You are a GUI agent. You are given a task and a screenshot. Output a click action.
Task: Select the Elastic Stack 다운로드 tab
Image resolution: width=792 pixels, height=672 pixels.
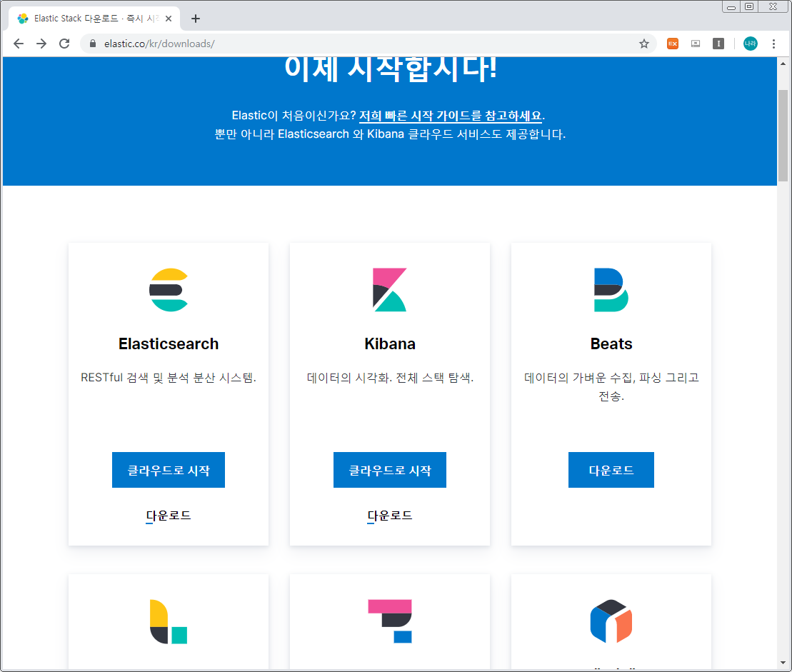click(x=94, y=19)
